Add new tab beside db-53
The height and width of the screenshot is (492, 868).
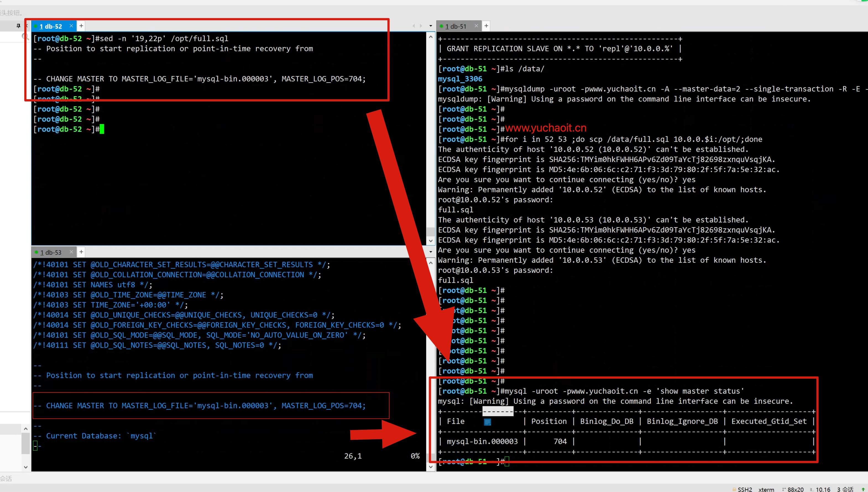click(81, 252)
